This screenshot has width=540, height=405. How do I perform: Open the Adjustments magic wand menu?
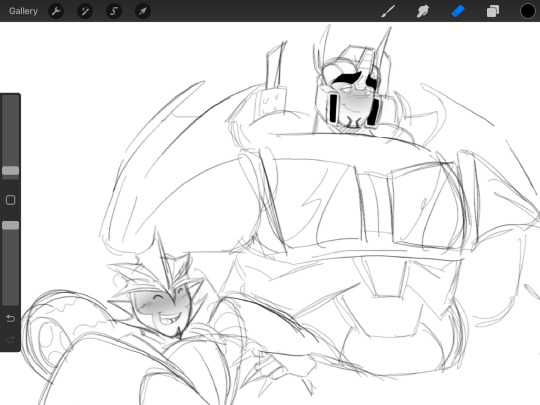point(85,11)
